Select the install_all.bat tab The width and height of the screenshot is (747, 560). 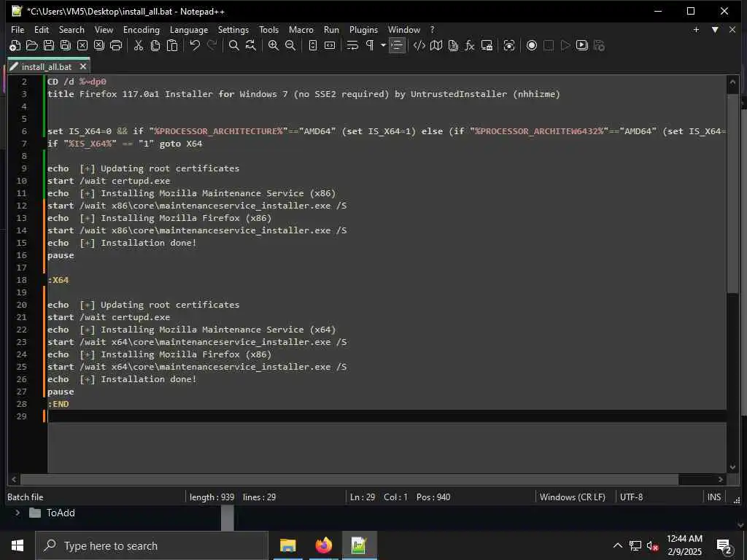coord(46,66)
